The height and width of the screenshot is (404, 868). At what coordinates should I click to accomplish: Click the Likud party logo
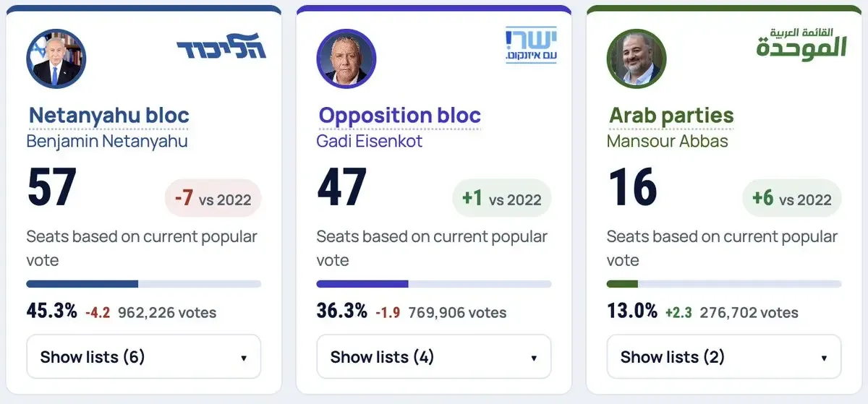click(221, 49)
